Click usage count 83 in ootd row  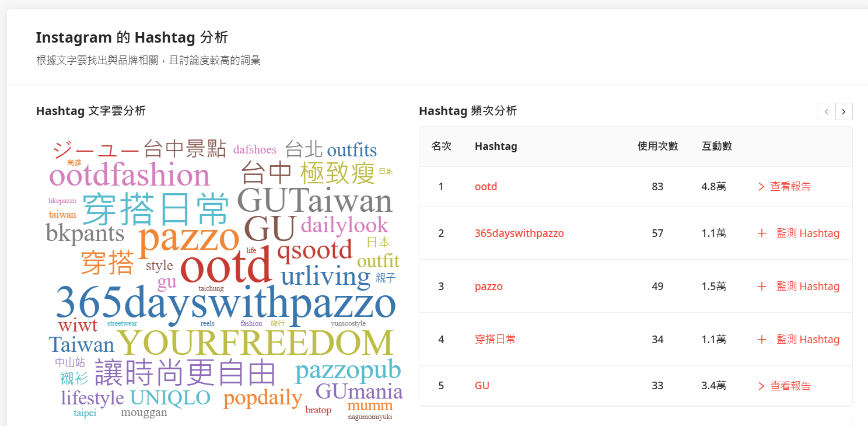tap(657, 187)
